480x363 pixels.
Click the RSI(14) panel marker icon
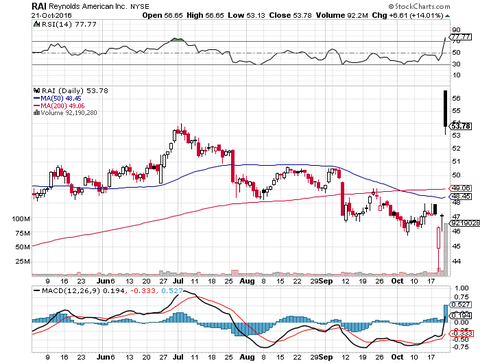(x=36, y=24)
